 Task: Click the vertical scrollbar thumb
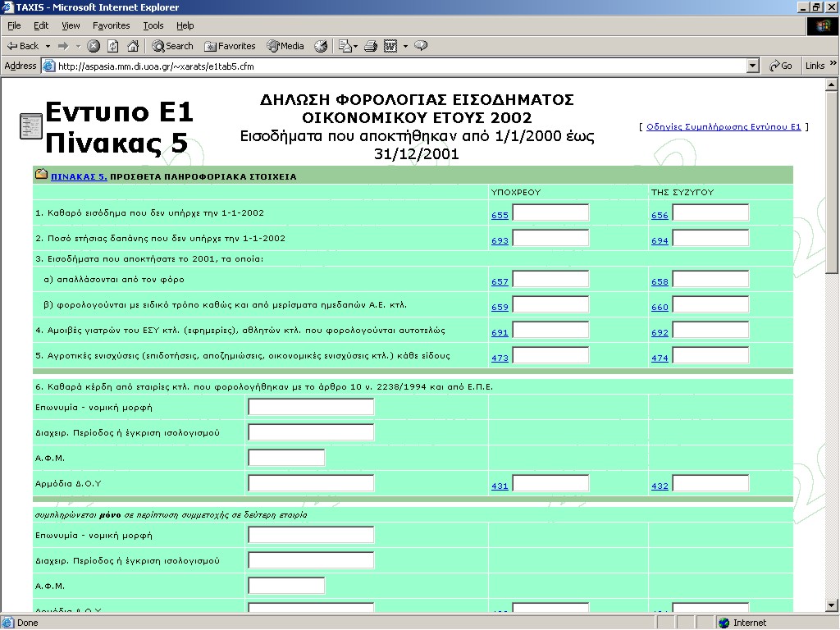tap(832, 182)
